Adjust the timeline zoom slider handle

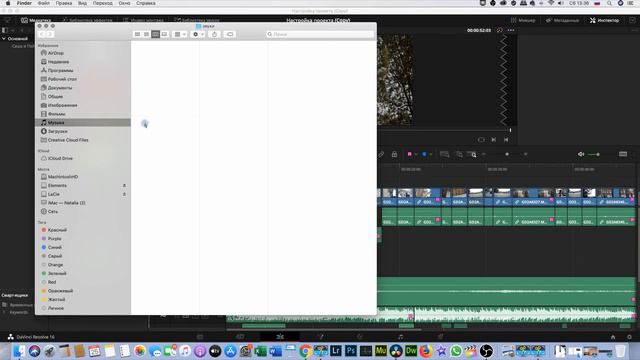click(x=507, y=154)
